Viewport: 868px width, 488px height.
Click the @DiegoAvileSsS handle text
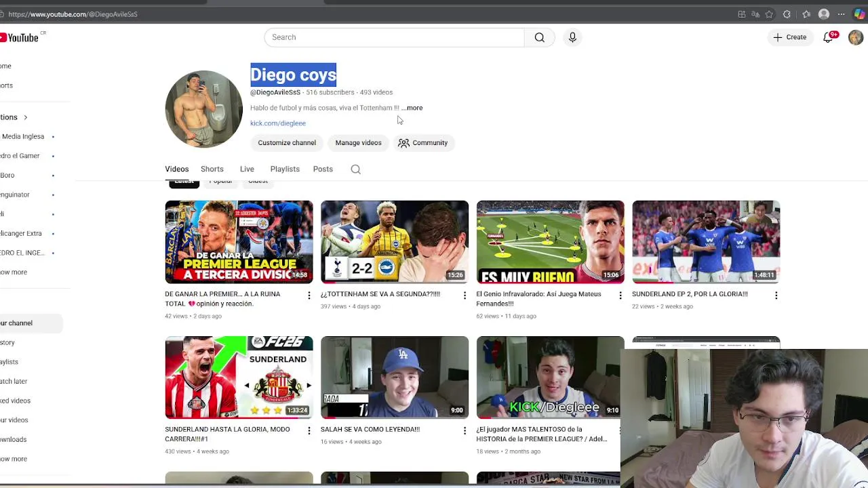tap(275, 92)
